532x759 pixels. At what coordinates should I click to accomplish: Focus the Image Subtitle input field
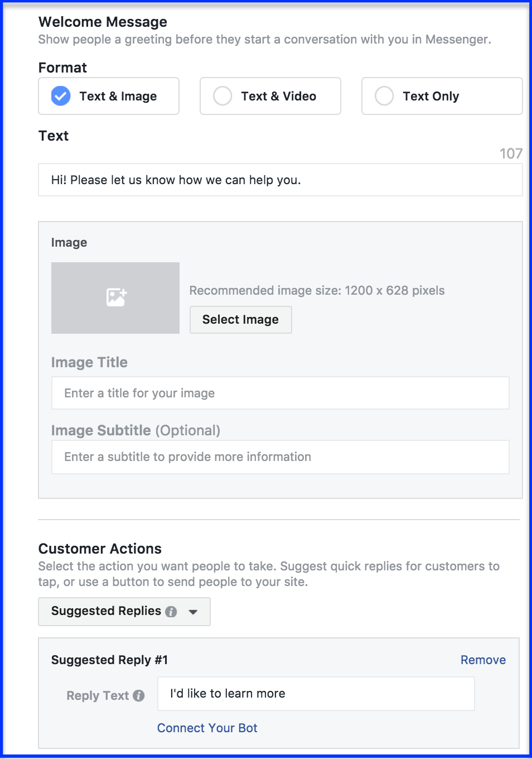[x=280, y=457]
